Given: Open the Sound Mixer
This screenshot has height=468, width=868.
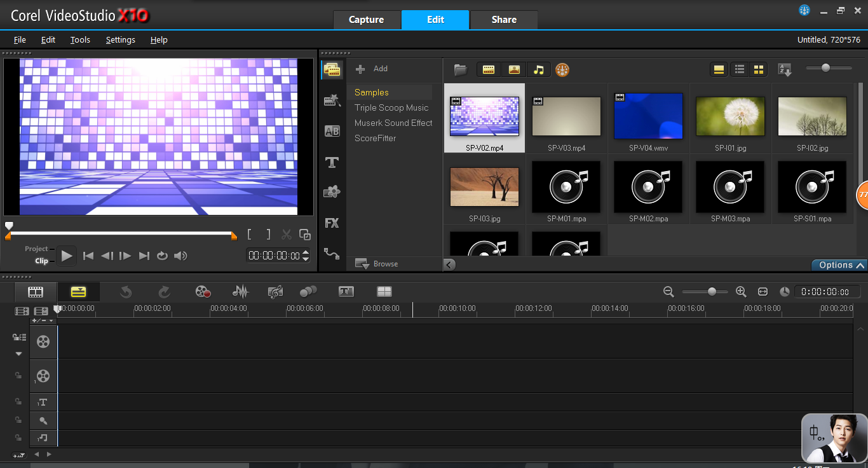Looking at the screenshot, I should pyautogui.click(x=240, y=292).
